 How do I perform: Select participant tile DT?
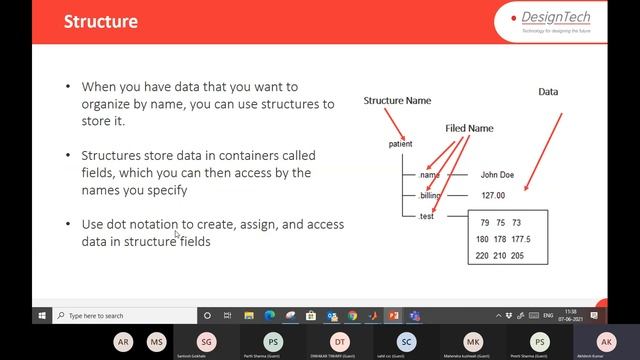coord(340,342)
